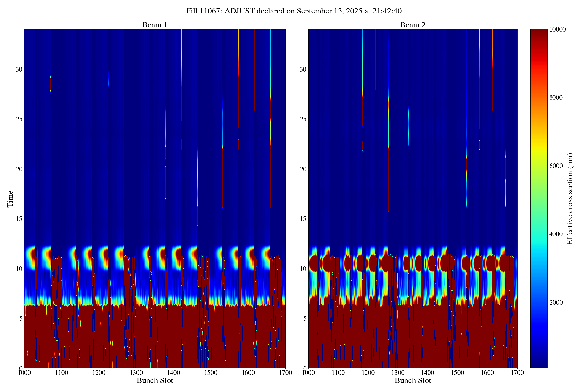The height and width of the screenshot is (392, 588).
Task: Click the 8000 colorbar tick label
Action: click(x=556, y=98)
